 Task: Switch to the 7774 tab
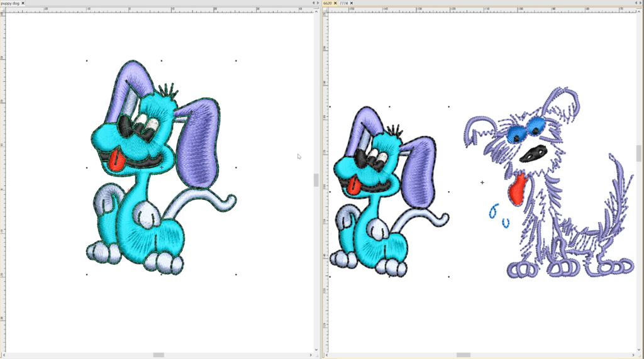[345, 3]
